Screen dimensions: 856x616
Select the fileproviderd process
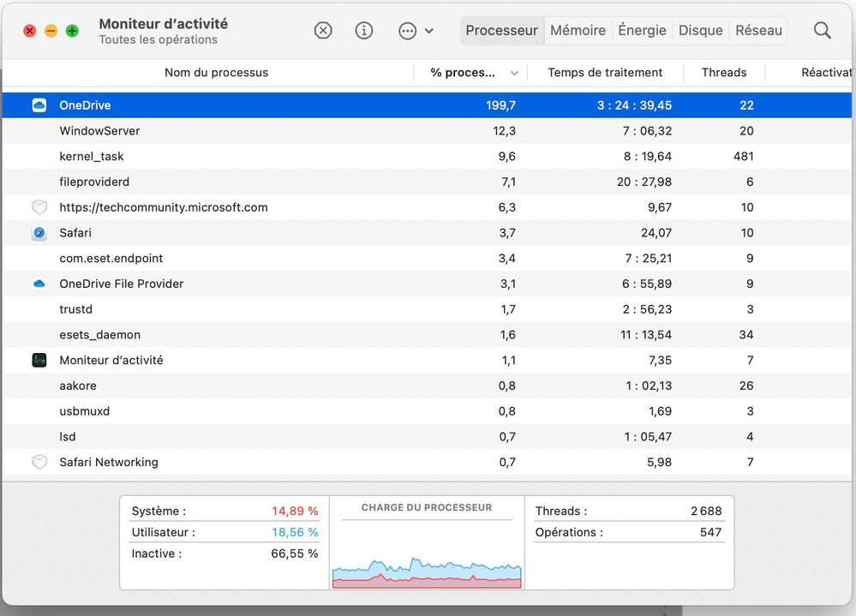coord(94,182)
